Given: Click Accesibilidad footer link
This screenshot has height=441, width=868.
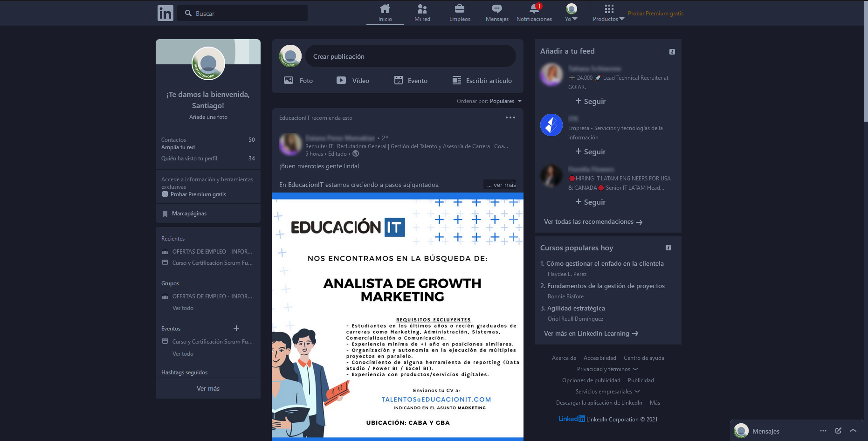Looking at the screenshot, I should point(600,358).
